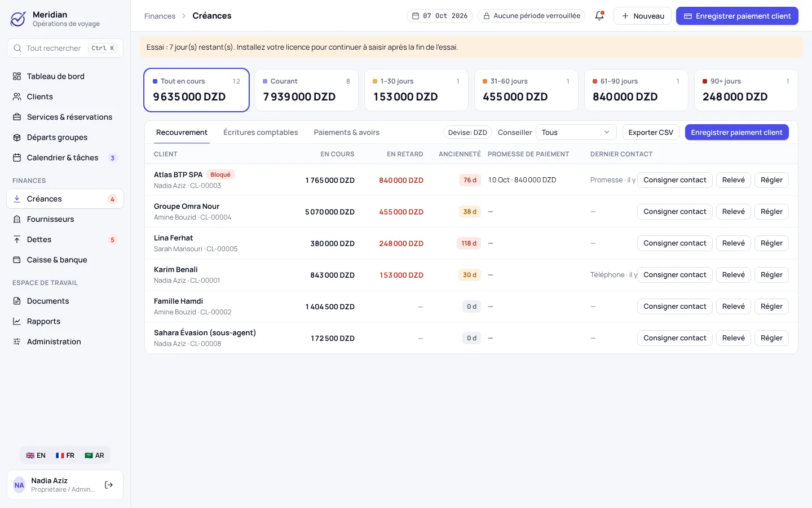Image resolution: width=812 pixels, height=508 pixels.
Task: Click the Meridian logo icon
Action: pos(18,19)
